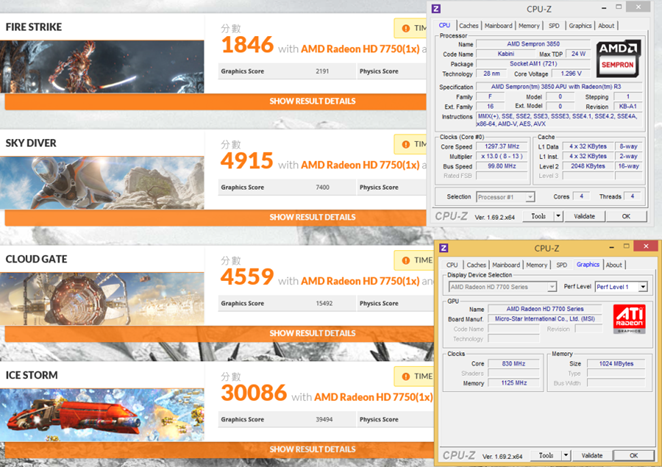Click the AMD Sempron processor logo
The image size is (662, 467).
(618, 58)
